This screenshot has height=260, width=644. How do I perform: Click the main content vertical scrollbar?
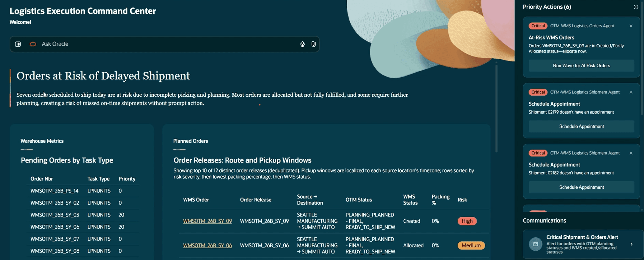pyautogui.click(x=496, y=108)
